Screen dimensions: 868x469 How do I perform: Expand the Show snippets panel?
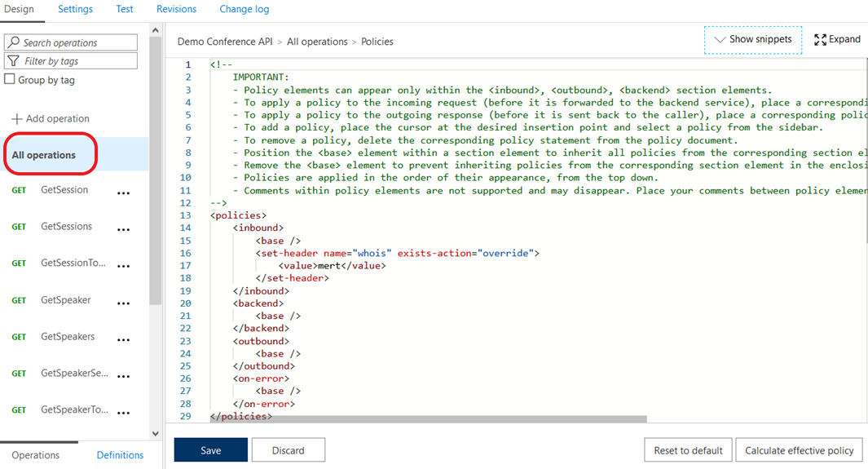753,40
